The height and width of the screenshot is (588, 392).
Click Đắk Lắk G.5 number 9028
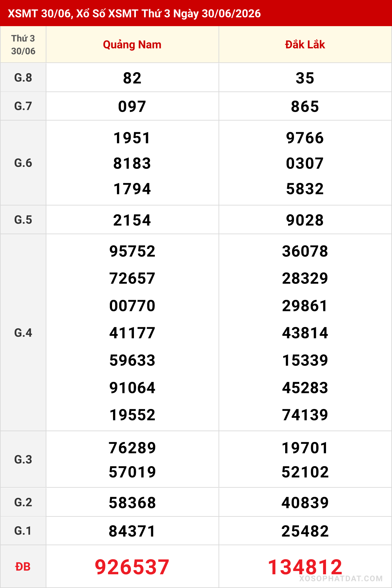point(305,220)
